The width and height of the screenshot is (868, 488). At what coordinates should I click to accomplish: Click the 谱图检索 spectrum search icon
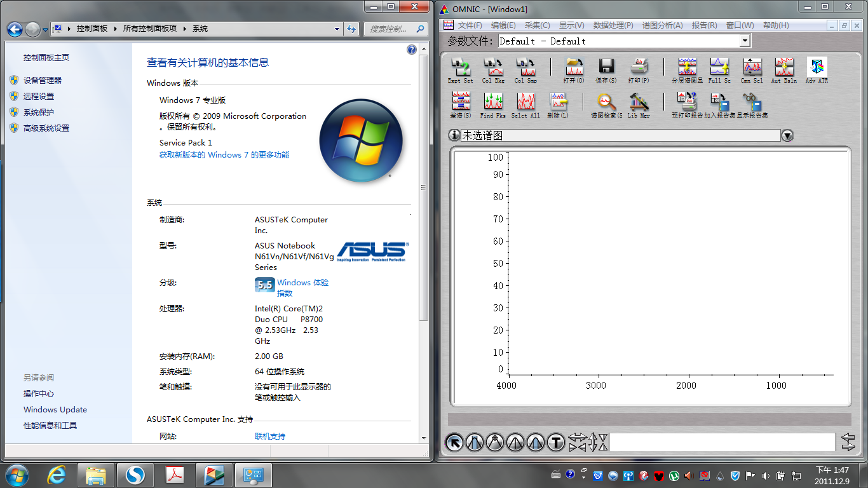click(x=606, y=105)
